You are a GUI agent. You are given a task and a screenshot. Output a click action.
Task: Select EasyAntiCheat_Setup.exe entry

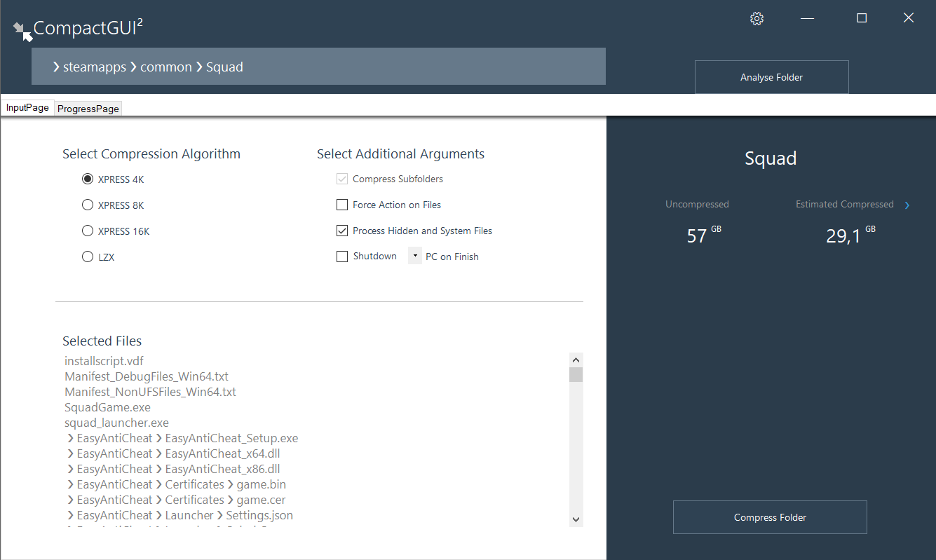pos(182,438)
